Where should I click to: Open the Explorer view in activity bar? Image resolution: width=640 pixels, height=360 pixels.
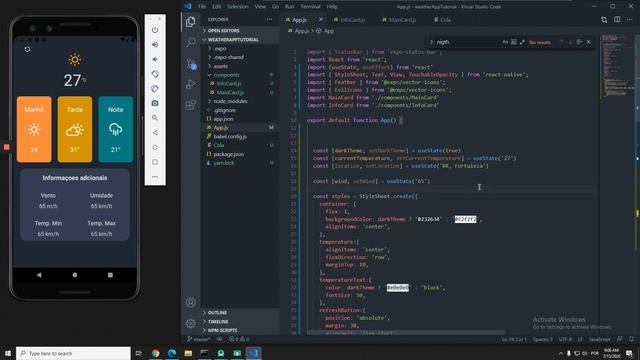pos(191,22)
